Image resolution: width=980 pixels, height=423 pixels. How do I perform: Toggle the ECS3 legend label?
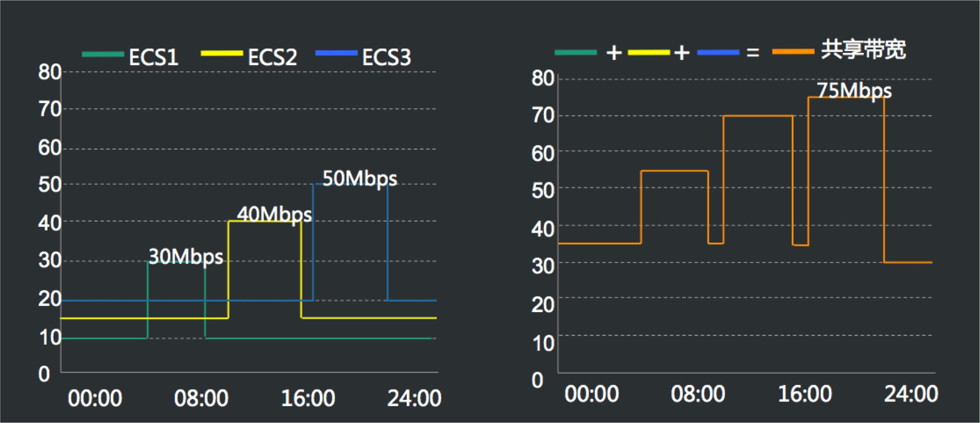click(x=387, y=57)
